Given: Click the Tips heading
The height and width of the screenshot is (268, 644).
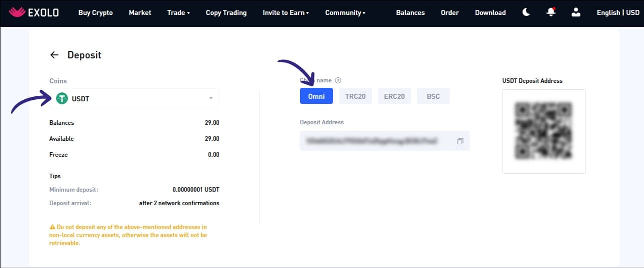Looking at the screenshot, I should pyautogui.click(x=55, y=176).
